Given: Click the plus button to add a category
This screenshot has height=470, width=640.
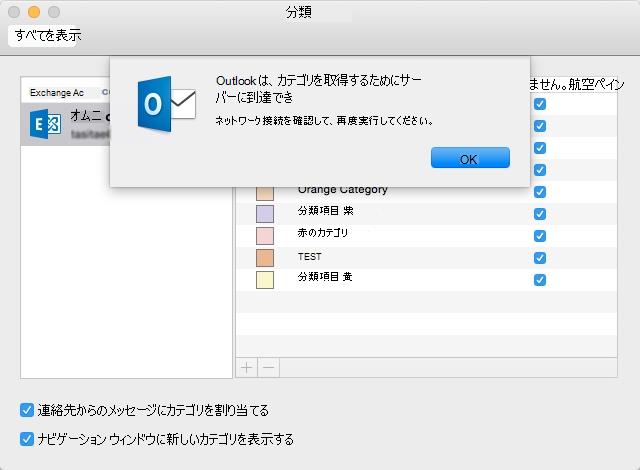Looking at the screenshot, I should click(247, 368).
